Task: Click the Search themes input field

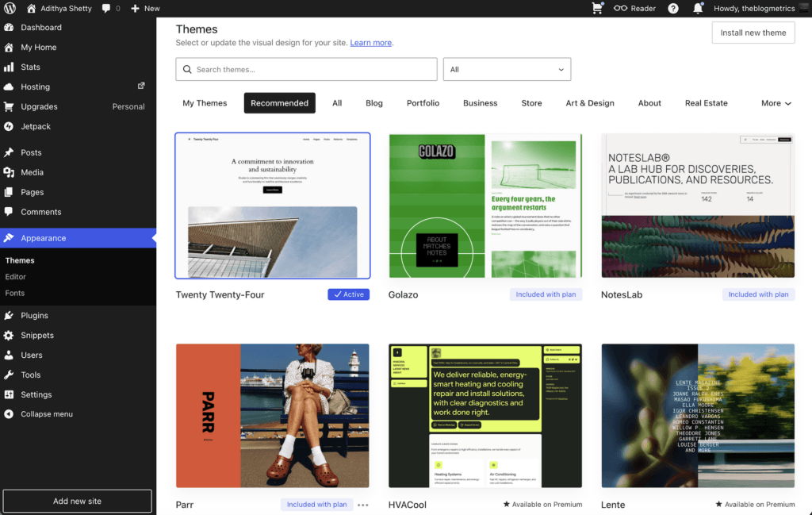Action: [307, 69]
